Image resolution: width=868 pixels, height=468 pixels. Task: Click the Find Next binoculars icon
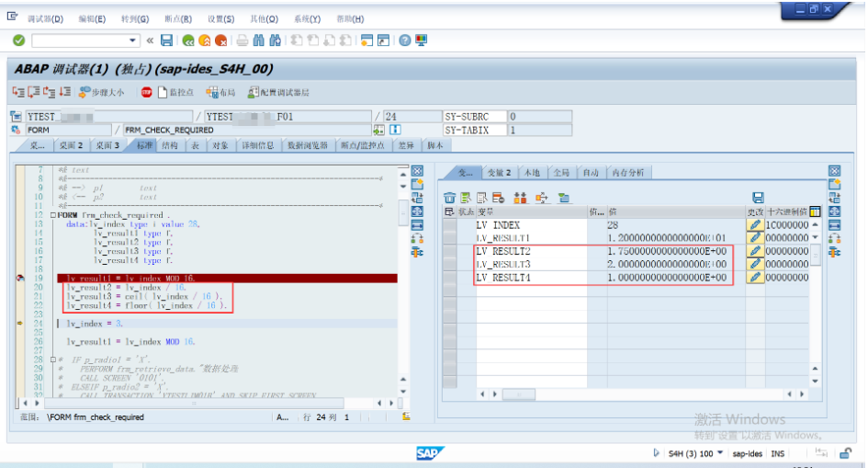pyautogui.click(x=276, y=40)
